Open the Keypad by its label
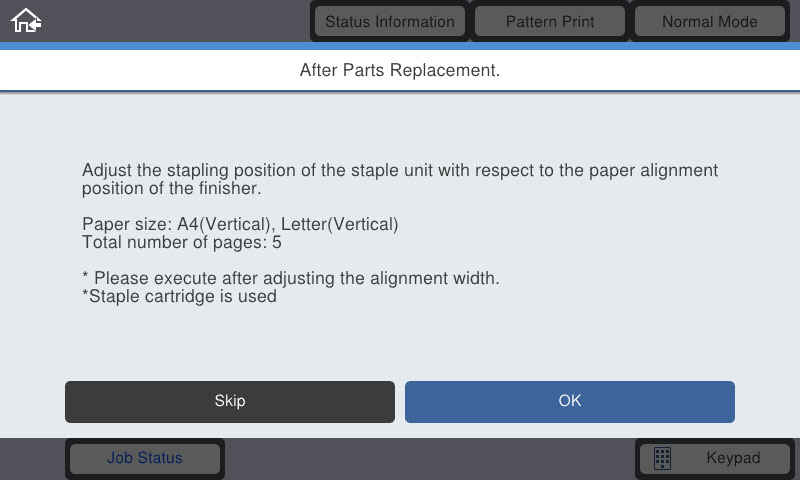The width and height of the screenshot is (800, 480). coord(733,458)
